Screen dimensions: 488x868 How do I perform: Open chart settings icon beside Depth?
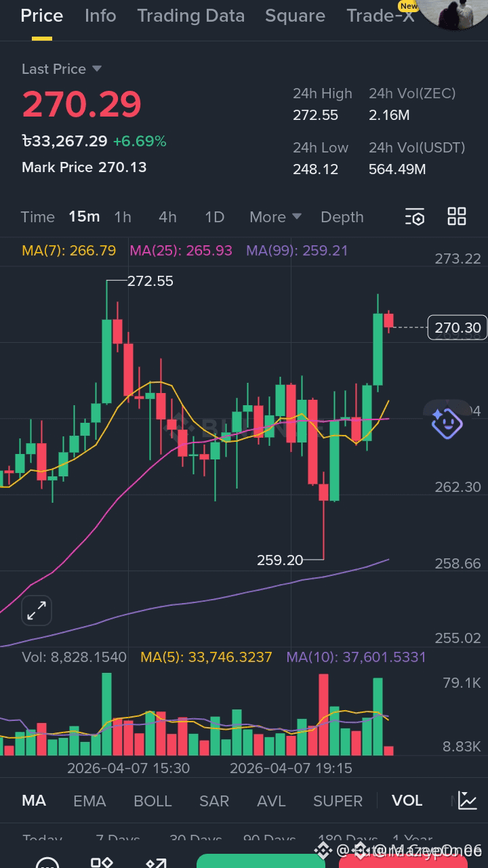[415, 217]
